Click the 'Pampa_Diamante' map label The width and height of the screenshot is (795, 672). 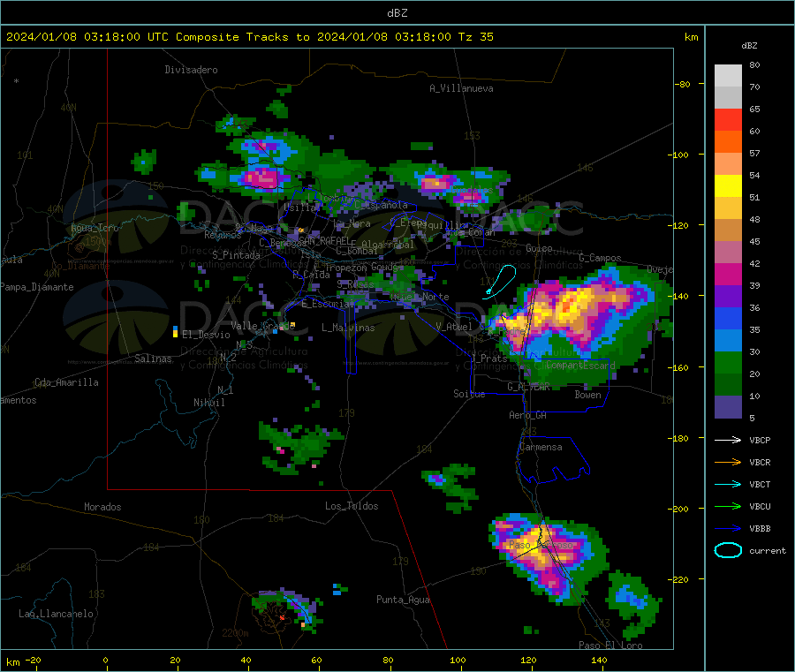[x=37, y=287]
